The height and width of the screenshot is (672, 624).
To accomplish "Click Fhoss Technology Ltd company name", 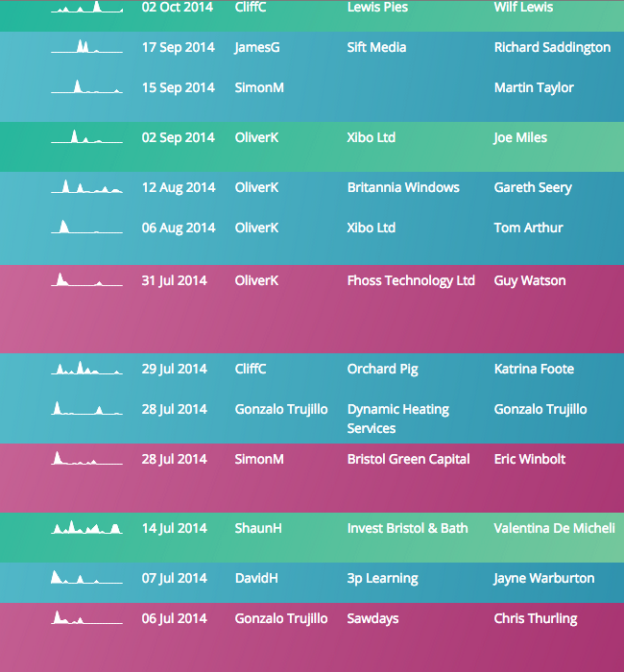I will pyautogui.click(x=411, y=280).
